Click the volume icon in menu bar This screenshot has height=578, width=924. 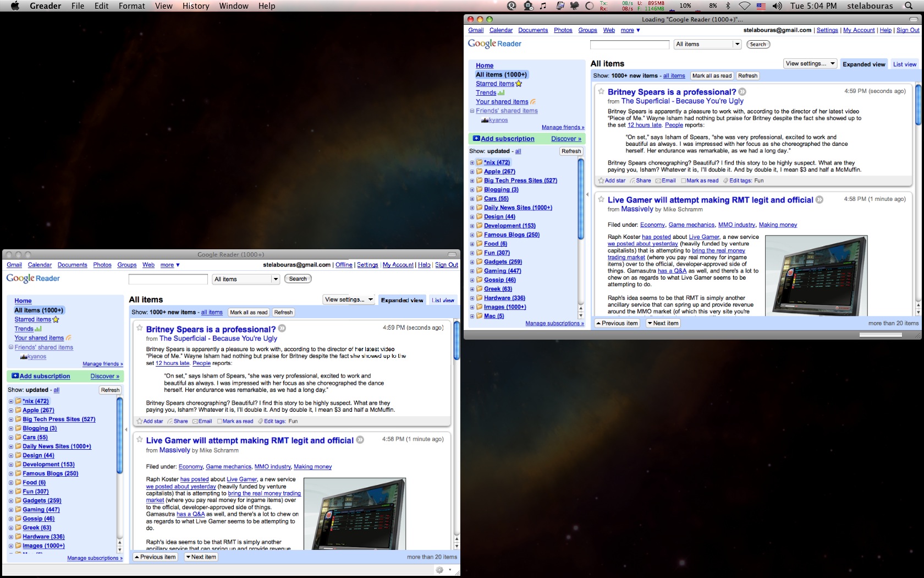[777, 6]
